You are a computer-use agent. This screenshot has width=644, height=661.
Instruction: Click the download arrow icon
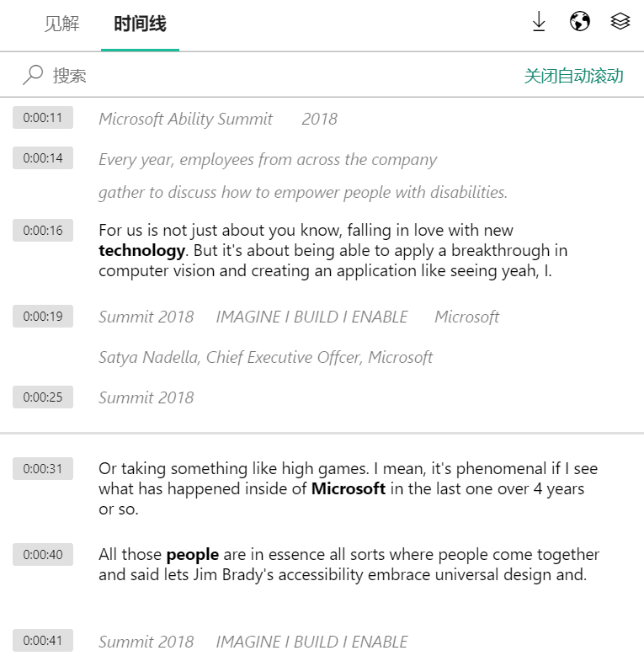[539, 22]
